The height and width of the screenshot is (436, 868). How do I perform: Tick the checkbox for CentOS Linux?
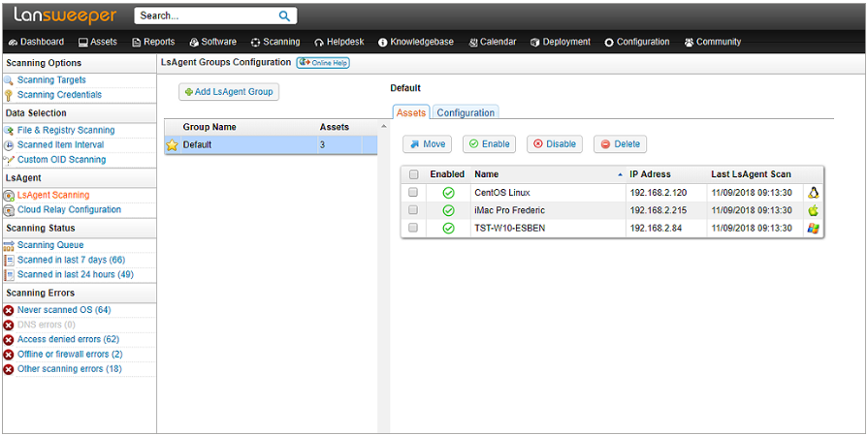pyautogui.click(x=413, y=193)
